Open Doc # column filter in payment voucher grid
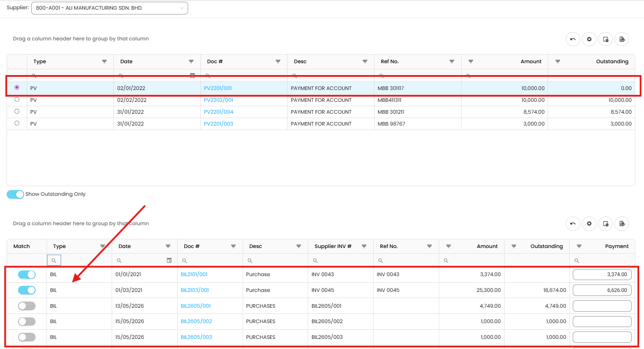Image resolution: width=644 pixels, height=349 pixels. 278,61
